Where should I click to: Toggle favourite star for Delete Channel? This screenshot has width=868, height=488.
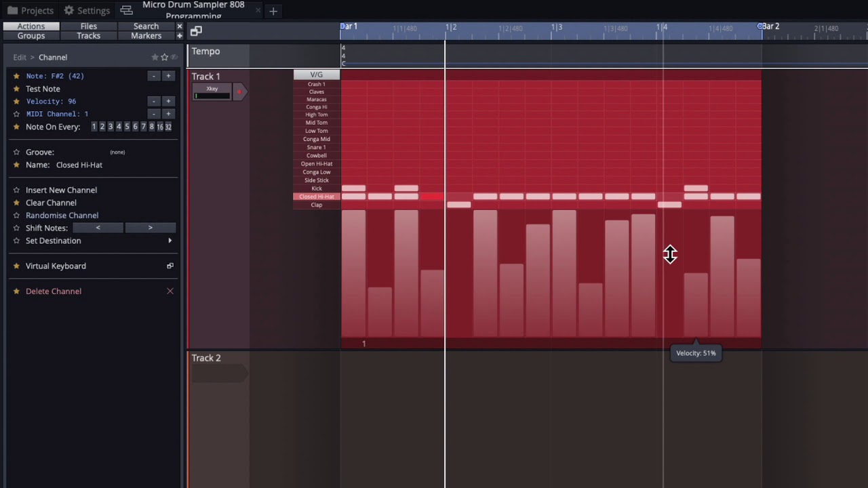pyautogui.click(x=16, y=291)
